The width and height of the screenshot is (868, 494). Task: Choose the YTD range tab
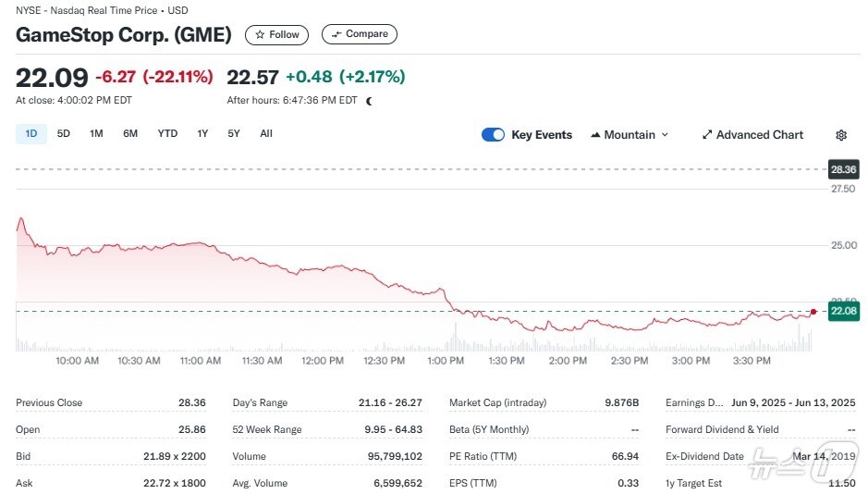pyautogui.click(x=167, y=133)
